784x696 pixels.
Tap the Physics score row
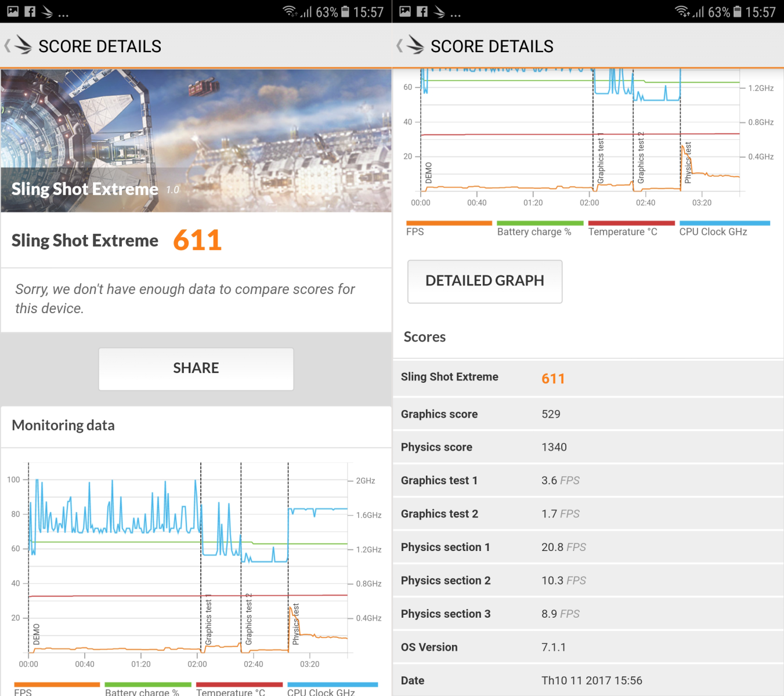tap(588, 447)
